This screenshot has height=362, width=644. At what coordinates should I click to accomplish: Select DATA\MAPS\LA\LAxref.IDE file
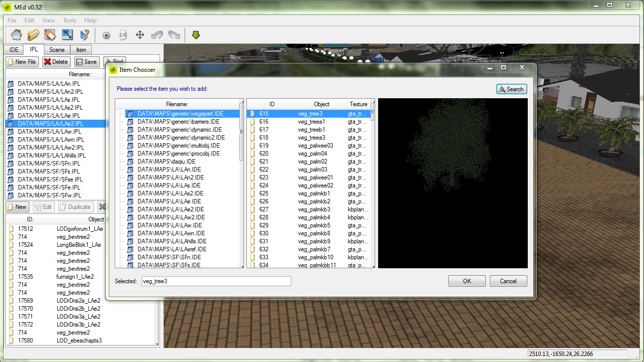coord(172,249)
